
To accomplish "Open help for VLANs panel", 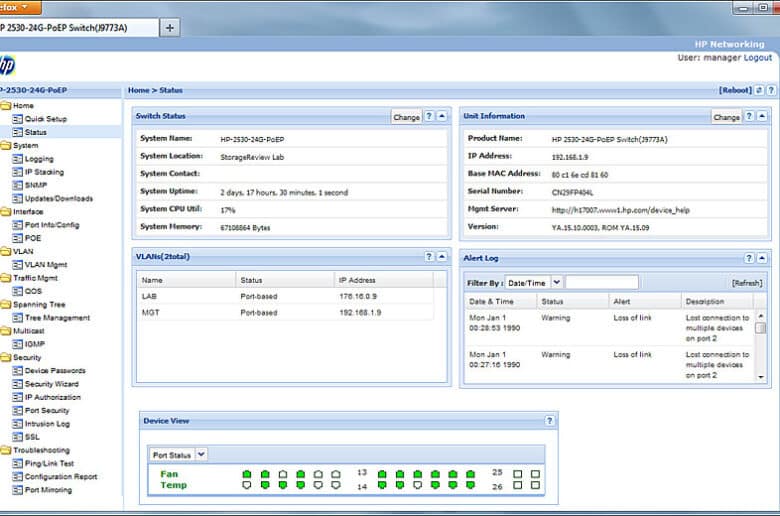I will click(x=429, y=257).
